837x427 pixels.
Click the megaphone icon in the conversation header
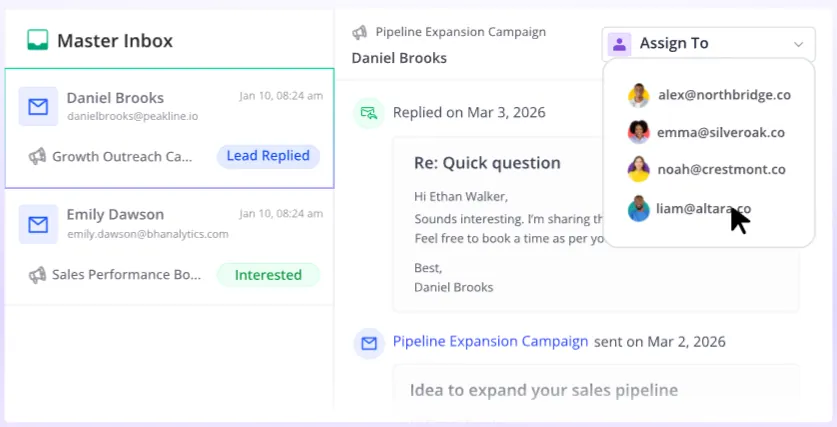coord(360,33)
